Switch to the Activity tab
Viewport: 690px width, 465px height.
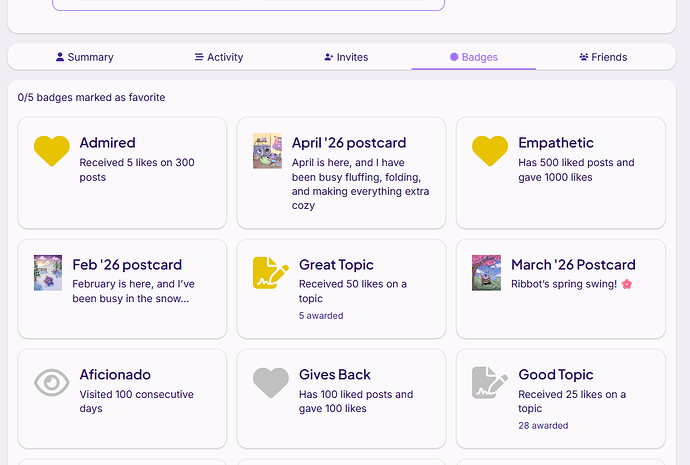[x=219, y=57]
